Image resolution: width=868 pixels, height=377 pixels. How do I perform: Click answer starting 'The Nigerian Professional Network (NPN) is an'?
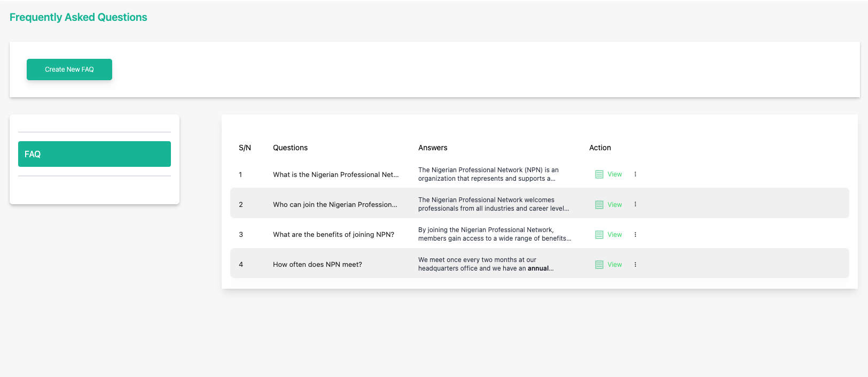click(x=488, y=174)
